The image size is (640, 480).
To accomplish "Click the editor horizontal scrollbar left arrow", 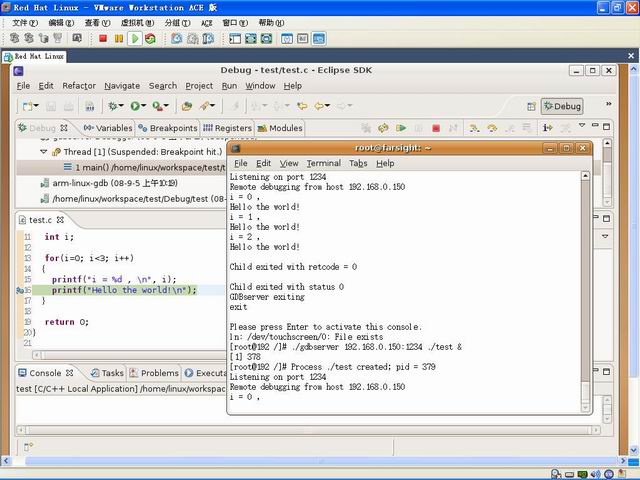I will tap(37, 355).
